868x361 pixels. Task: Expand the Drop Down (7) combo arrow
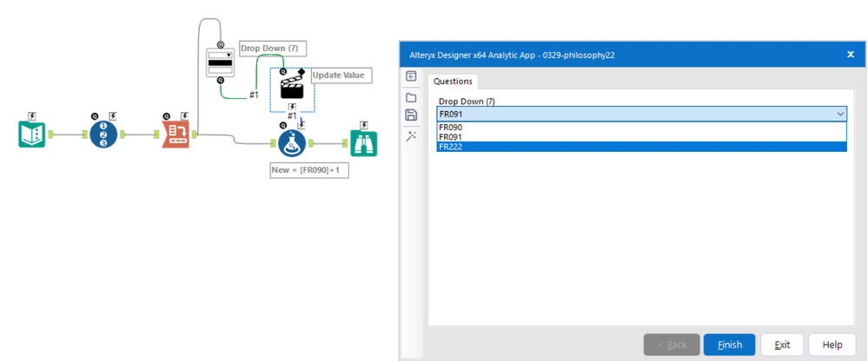point(840,115)
